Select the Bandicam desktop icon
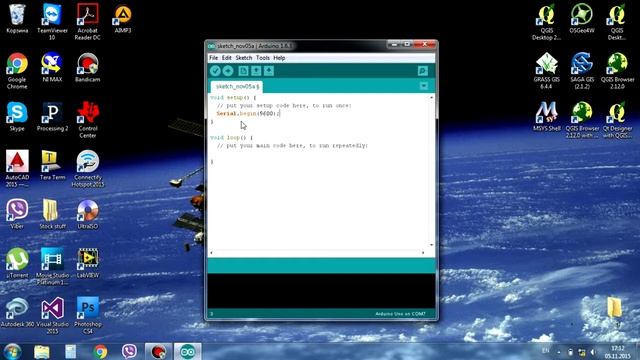640x360 pixels. (87, 68)
